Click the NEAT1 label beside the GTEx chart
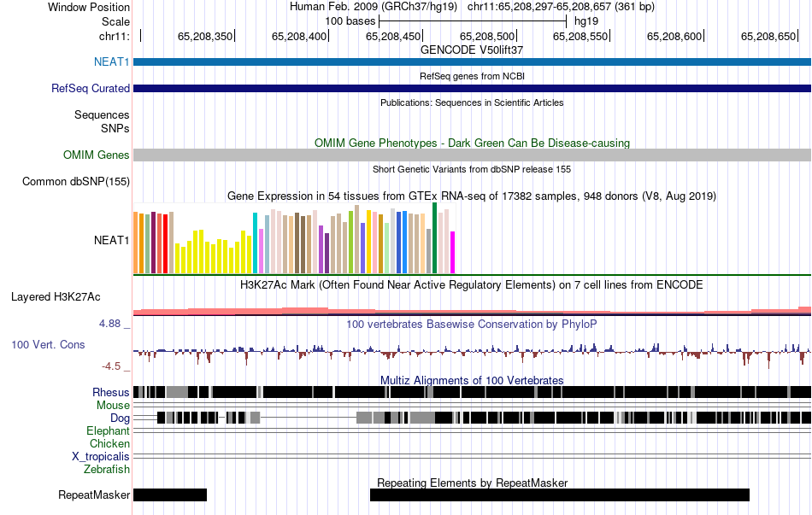 111,240
